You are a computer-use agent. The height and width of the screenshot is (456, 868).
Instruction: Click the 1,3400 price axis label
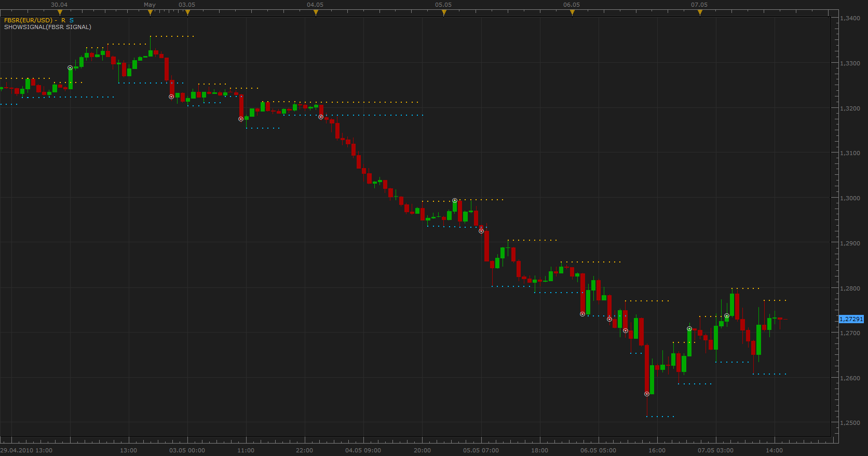tap(850, 18)
